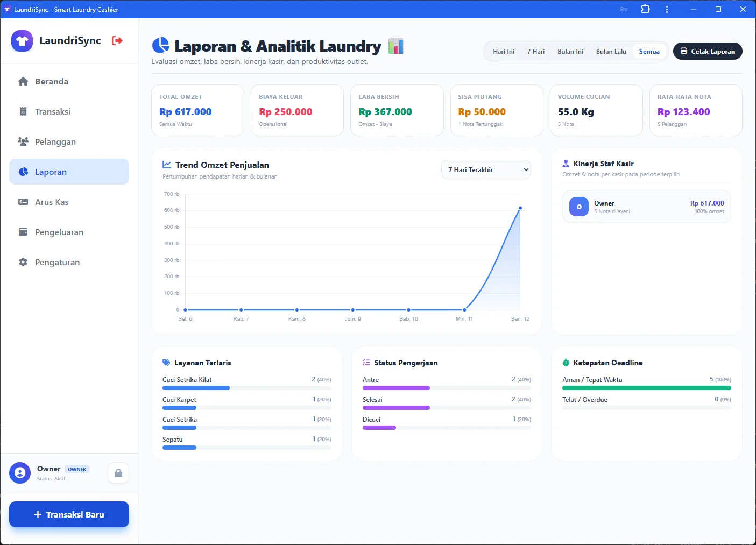
Task: Go to Beranda in the sidebar
Action: (x=69, y=82)
